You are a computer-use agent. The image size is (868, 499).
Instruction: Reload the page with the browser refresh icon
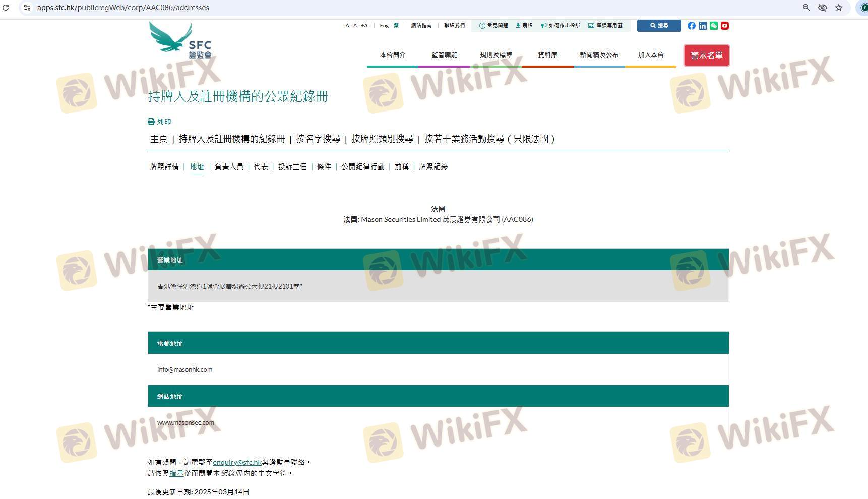[6, 8]
